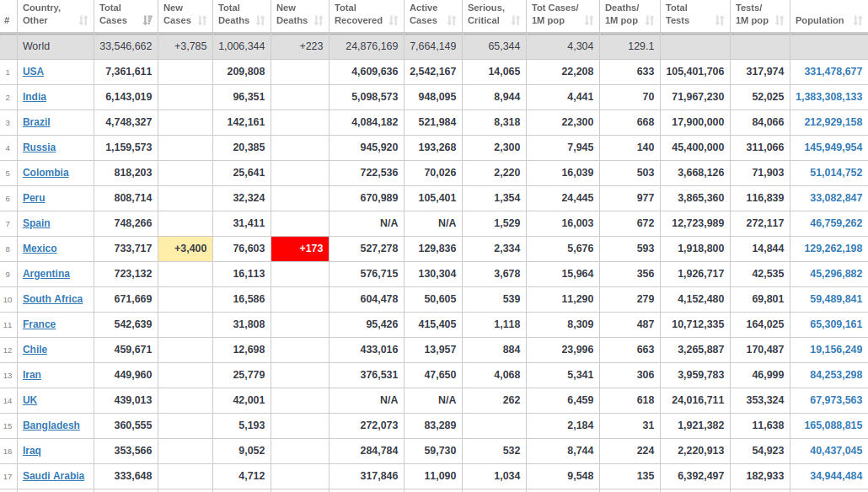
Task: Click USA total cases 7,361,611
Action: (x=128, y=72)
